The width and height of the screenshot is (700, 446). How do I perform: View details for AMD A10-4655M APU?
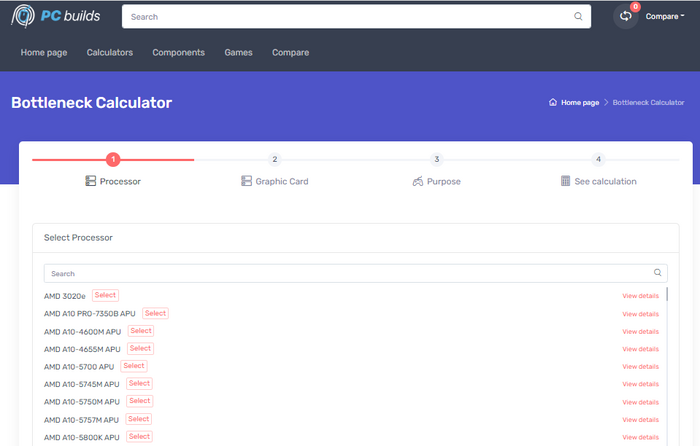pyautogui.click(x=641, y=349)
